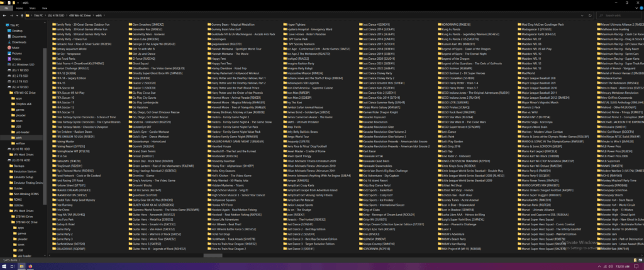This screenshot has height=270, width=644.
Task: Select (D:) 1 TB SSD drive
Action: [x=18, y=70]
